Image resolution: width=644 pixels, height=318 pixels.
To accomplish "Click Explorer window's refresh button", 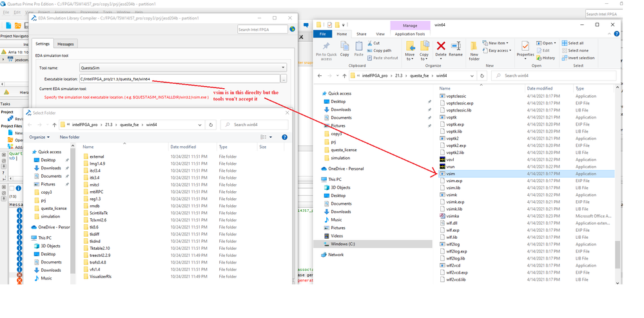I will pos(482,76).
